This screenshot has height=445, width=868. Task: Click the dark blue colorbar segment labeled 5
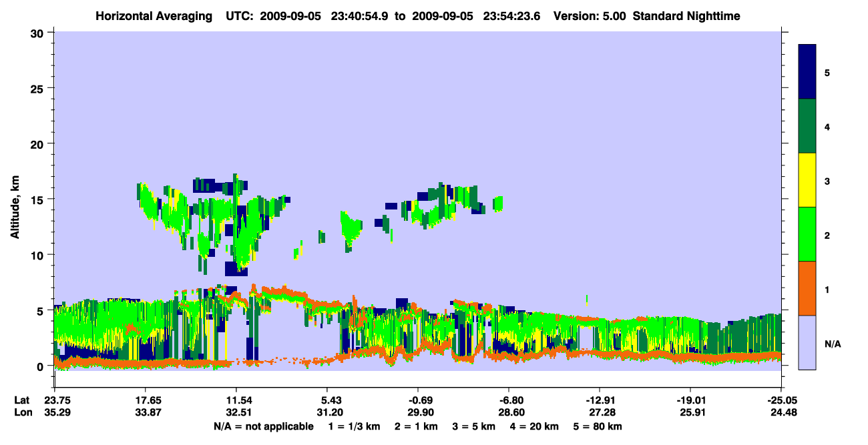807,72
